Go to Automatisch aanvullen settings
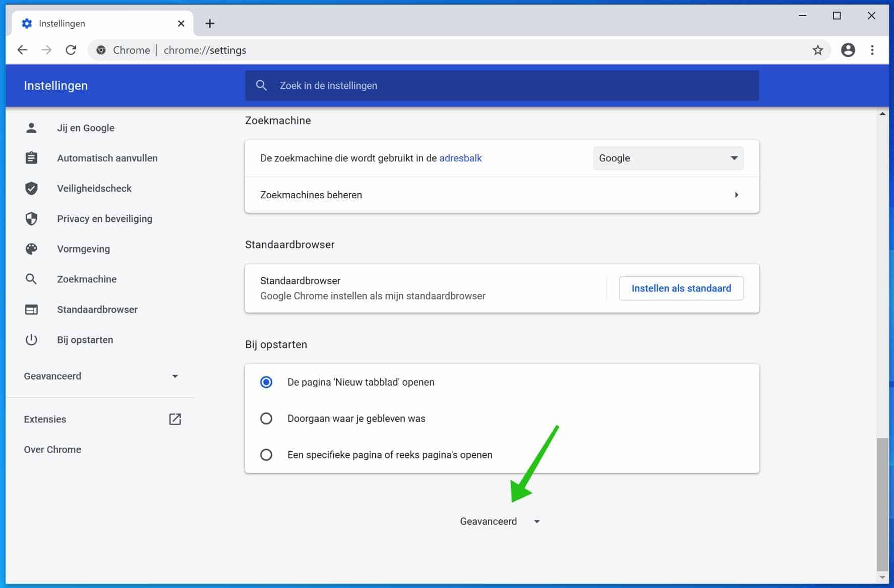 (107, 158)
